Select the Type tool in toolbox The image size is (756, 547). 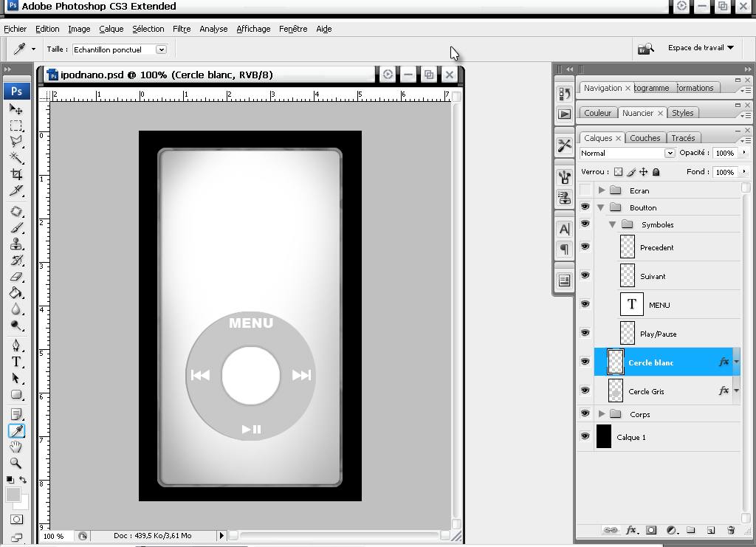(16, 362)
